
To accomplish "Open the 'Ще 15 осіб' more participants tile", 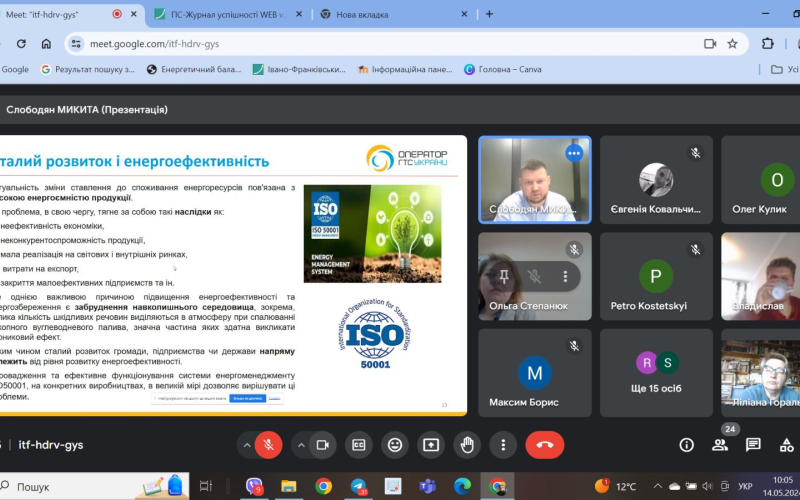I will (x=656, y=372).
